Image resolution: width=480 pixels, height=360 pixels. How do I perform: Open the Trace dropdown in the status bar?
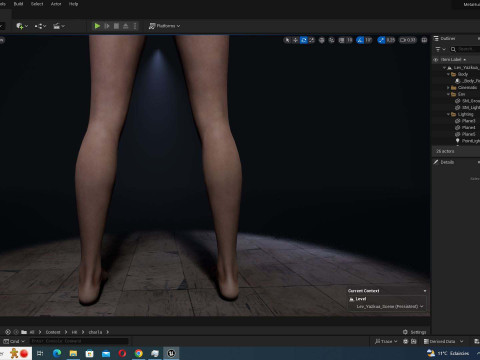pos(386,341)
